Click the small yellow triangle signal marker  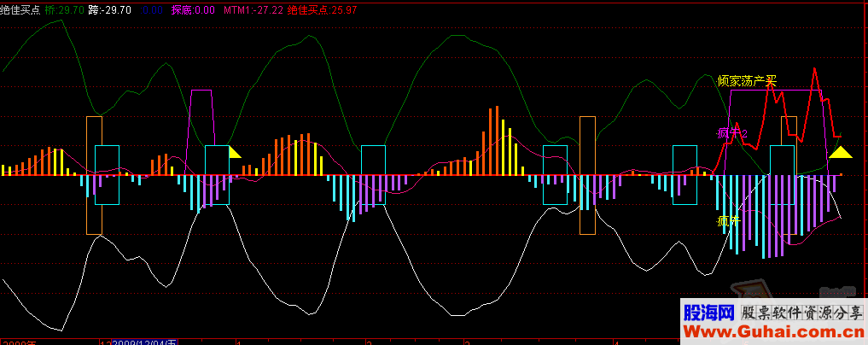coord(234,152)
